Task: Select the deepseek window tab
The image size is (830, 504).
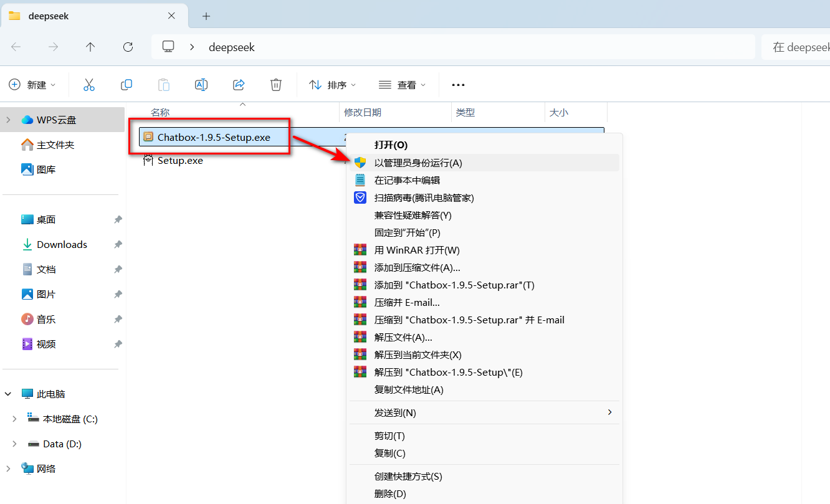Action: (x=93, y=16)
